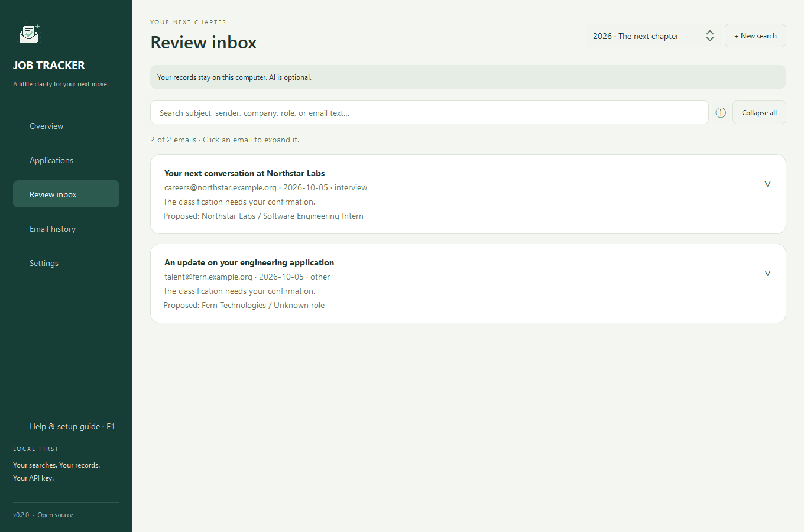
Task: Click the '2 of 2 emails' count text
Action: (x=173, y=140)
